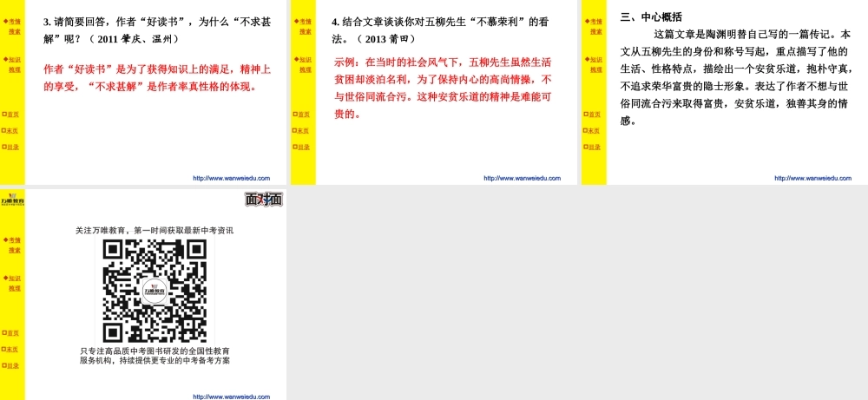This screenshot has width=868, height=400.
Task: Go to 首页 on 中心概括 slide
Action: click(592, 115)
